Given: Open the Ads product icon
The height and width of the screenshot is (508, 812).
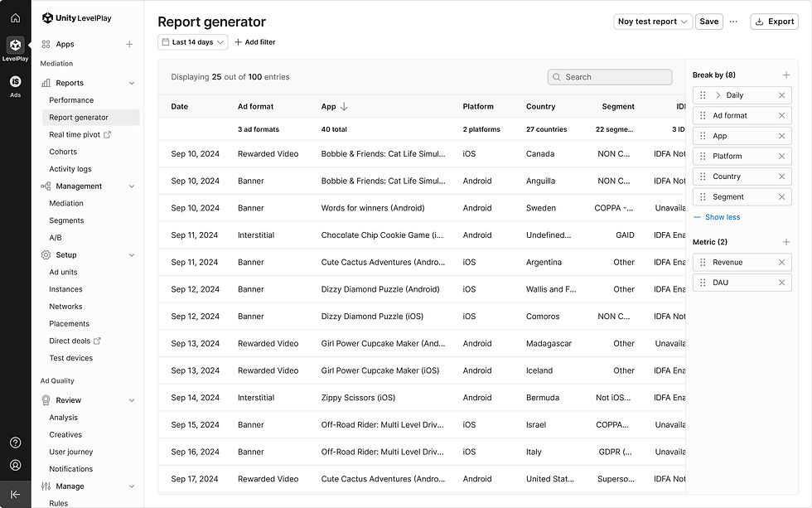Looking at the screenshot, I should point(16,81).
